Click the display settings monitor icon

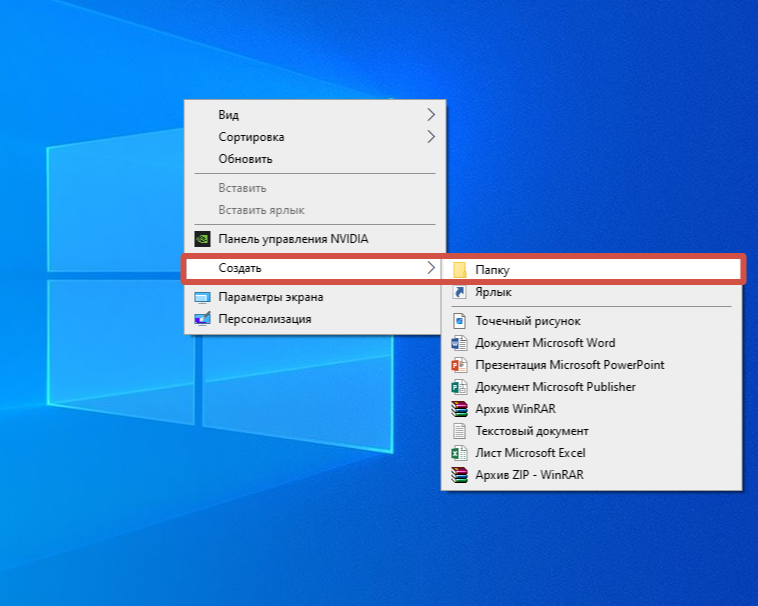(202, 297)
